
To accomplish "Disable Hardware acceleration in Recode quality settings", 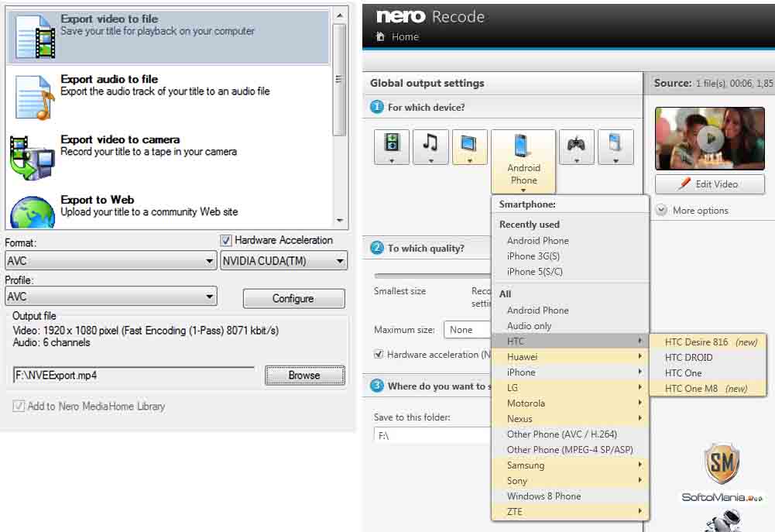I will coord(379,355).
